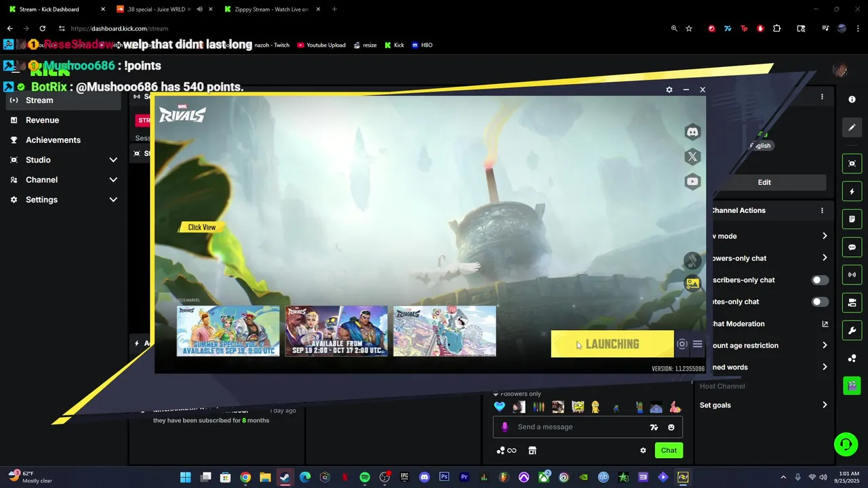
Task: Bookmark page with the star icon
Action: coord(689,28)
